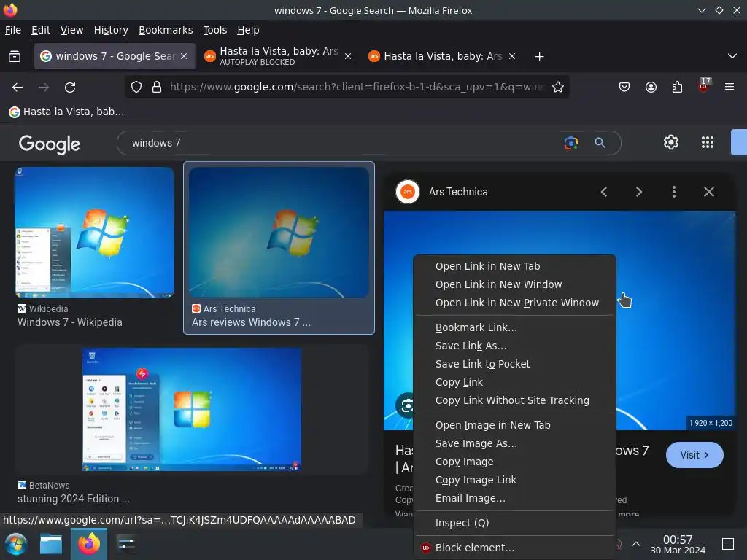This screenshot has width=747, height=560.
Task: Open the Google apps grid icon
Action: pyautogui.click(x=708, y=142)
